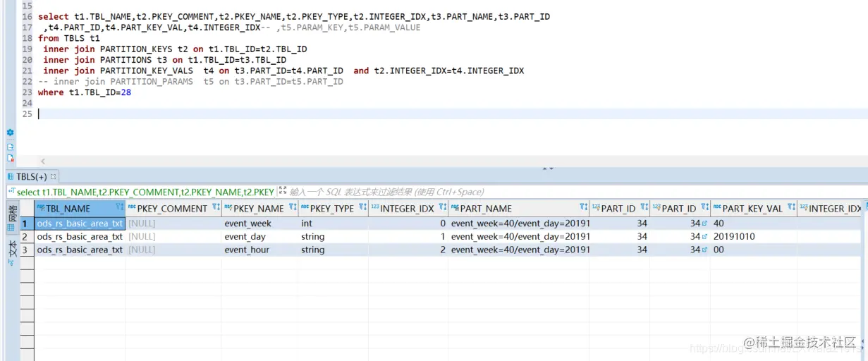The image size is (868, 361).
Task: Open the sort/filter icon on PART_NAME column
Action: (584, 208)
